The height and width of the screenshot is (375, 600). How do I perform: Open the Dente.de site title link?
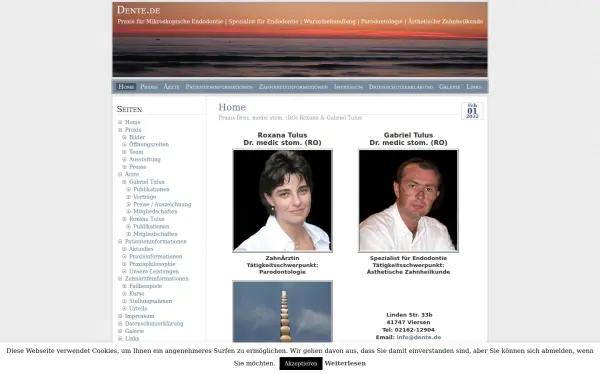click(x=138, y=10)
